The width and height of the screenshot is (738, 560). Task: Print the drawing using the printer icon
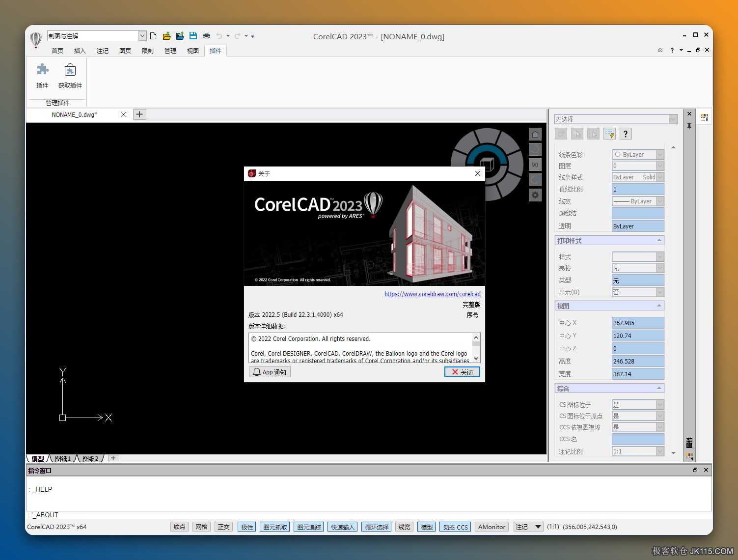point(206,36)
